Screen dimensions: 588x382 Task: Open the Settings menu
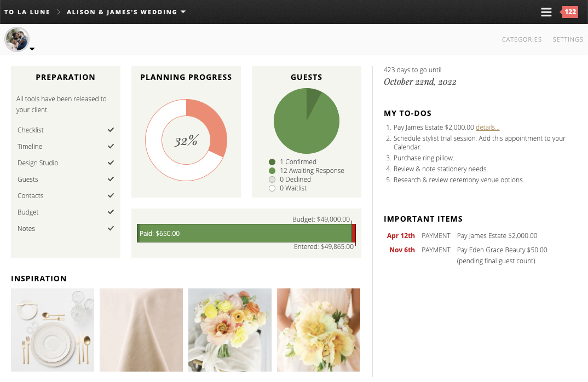click(x=568, y=39)
